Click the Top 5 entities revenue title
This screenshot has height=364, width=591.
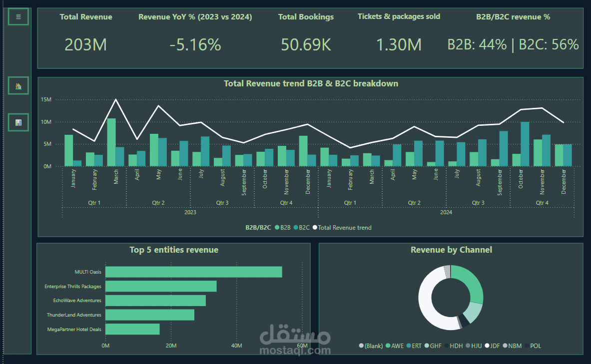(174, 250)
